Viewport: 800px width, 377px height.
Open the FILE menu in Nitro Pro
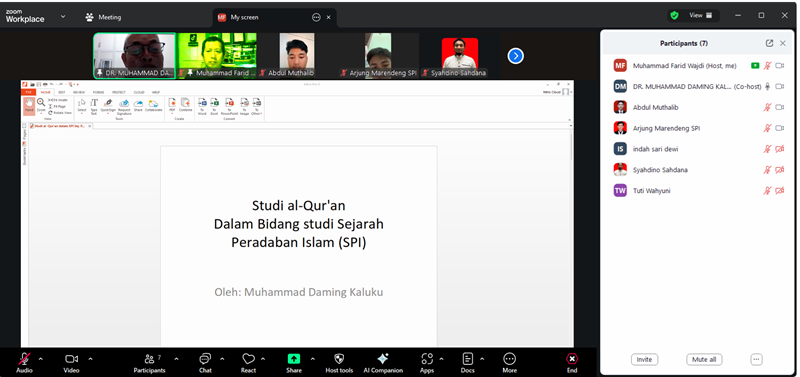pyautogui.click(x=29, y=92)
